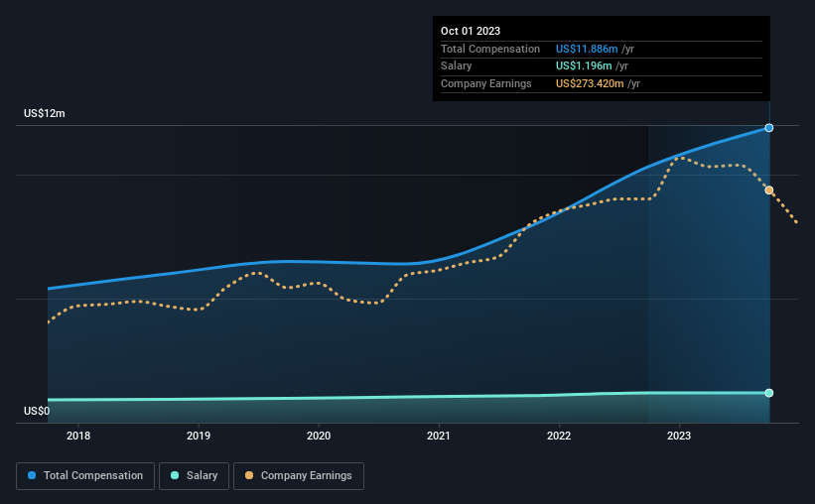The image size is (815, 504).
Task: Click the Company Earnings label in tooltip
Action: pyautogui.click(x=486, y=83)
